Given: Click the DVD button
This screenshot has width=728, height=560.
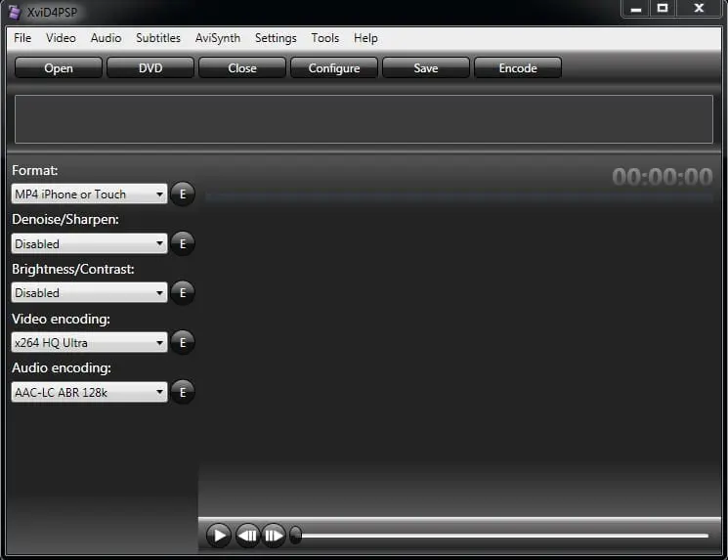Looking at the screenshot, I should tap(150, 68).
